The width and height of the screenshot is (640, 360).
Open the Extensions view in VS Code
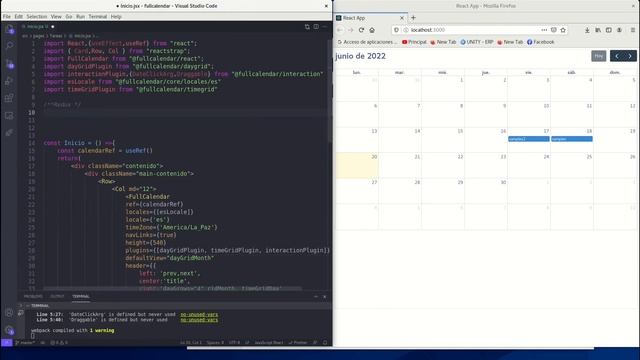(x=9, y=98)
